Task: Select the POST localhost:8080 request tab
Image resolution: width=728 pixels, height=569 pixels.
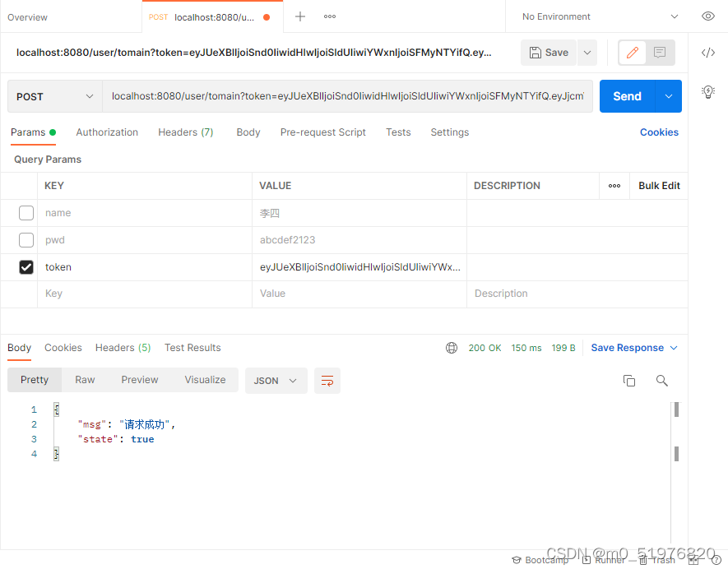Action: coord(212,17)
